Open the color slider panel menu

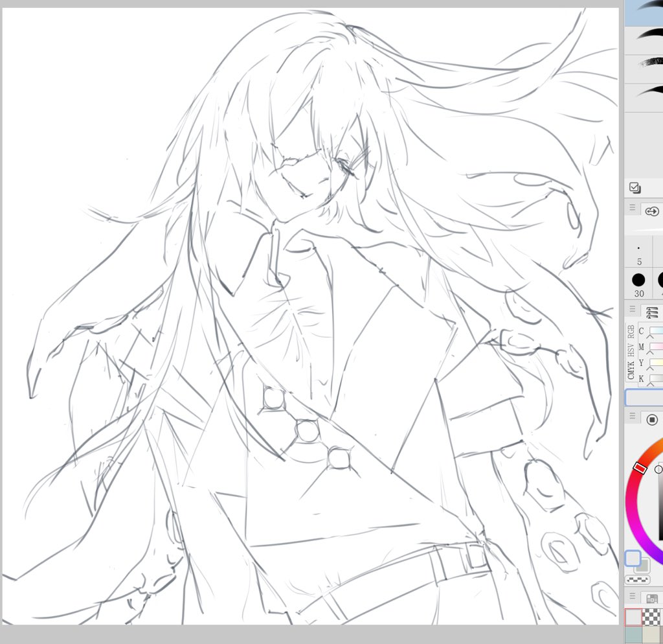pos(633,309)
